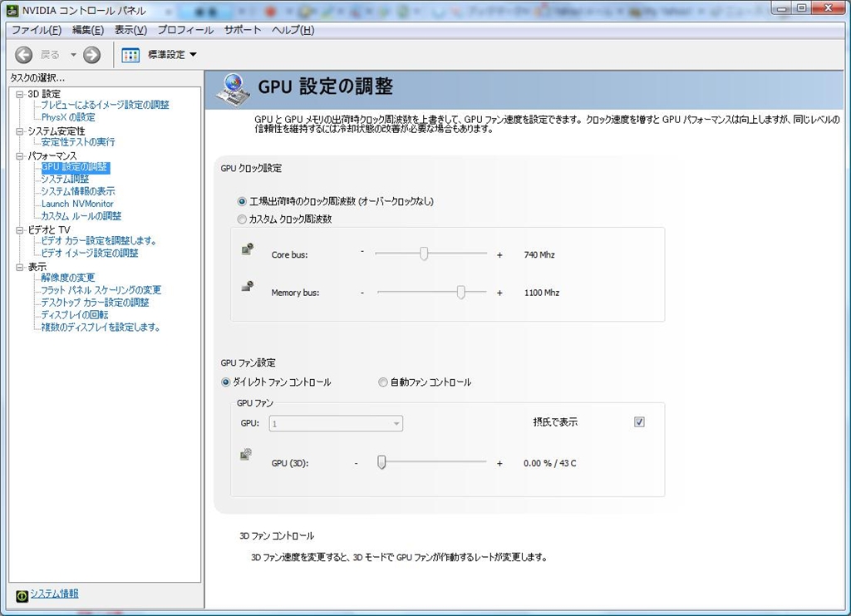
Task: Click the green システム情報 icon
Action: point(22,596)
